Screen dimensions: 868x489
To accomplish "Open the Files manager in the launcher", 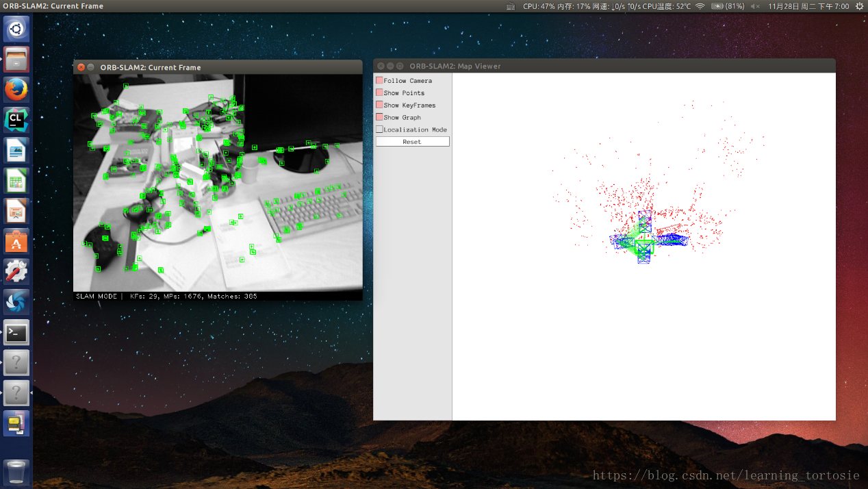I will click(x=16, y=60).
